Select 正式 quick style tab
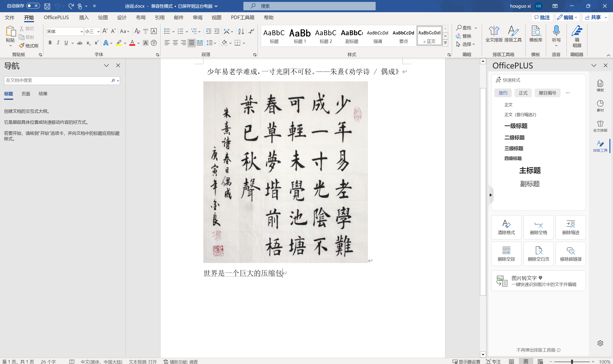This screenshot has width=613, height=364. click(x=523, y=93)
